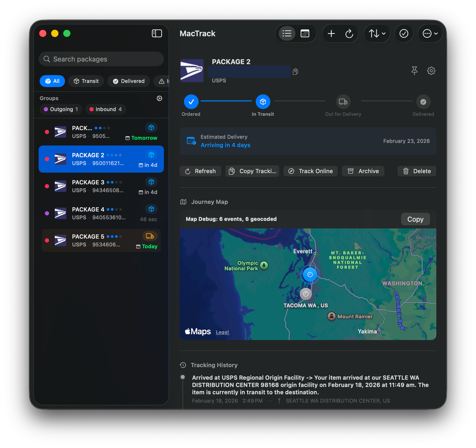Select the Delivered filter tab

click(129, 81)
